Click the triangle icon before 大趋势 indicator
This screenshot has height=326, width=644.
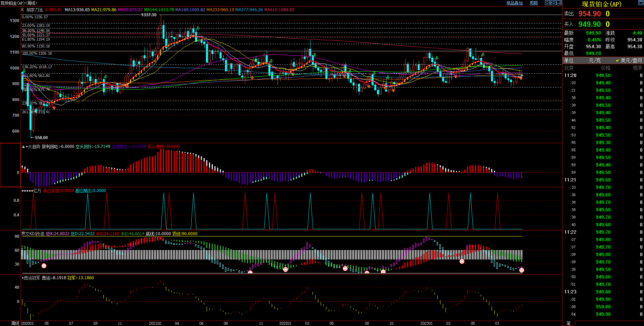pos(23,147)
